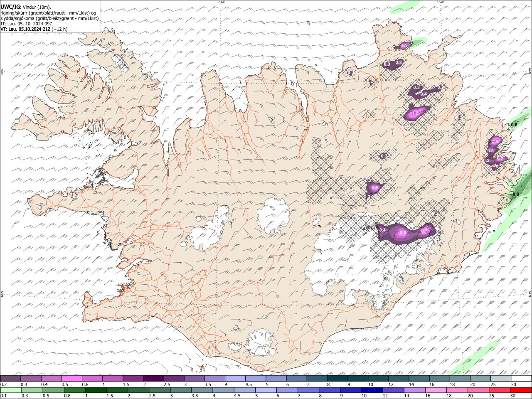Pick the grey-green swatch labeled 3 in rain legend
Viewport: 532px width, 399px height.
pyautogui.click(x=180, y=390)
